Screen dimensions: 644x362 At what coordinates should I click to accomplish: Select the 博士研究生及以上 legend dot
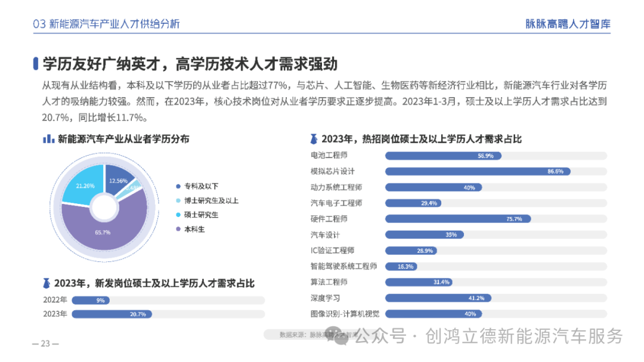point(178,200)
